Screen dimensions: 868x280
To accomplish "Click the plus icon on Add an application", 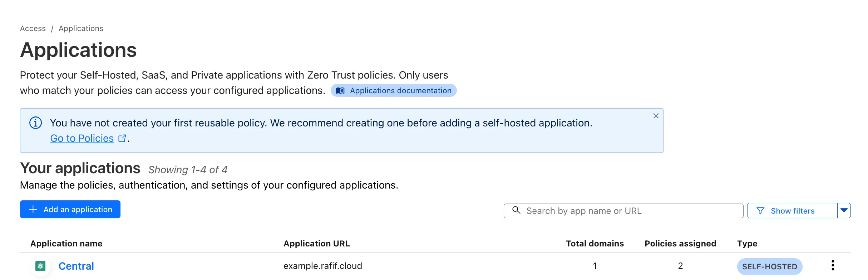I will point(33,210).
